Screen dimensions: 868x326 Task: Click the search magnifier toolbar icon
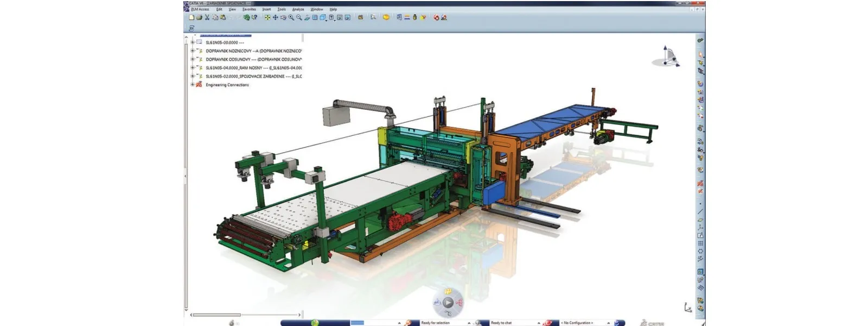click(x=373, y=17)
